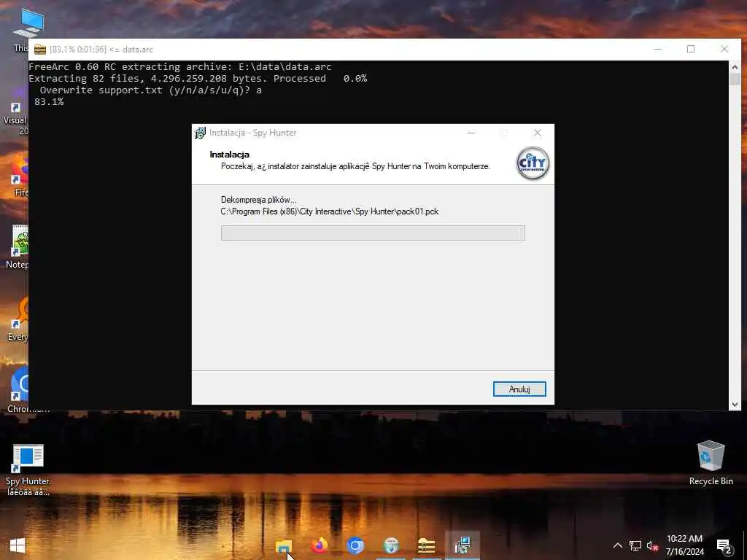Maximize the FreeArc console window
This screenshot has width=747, height=560.
coord(691,49)
